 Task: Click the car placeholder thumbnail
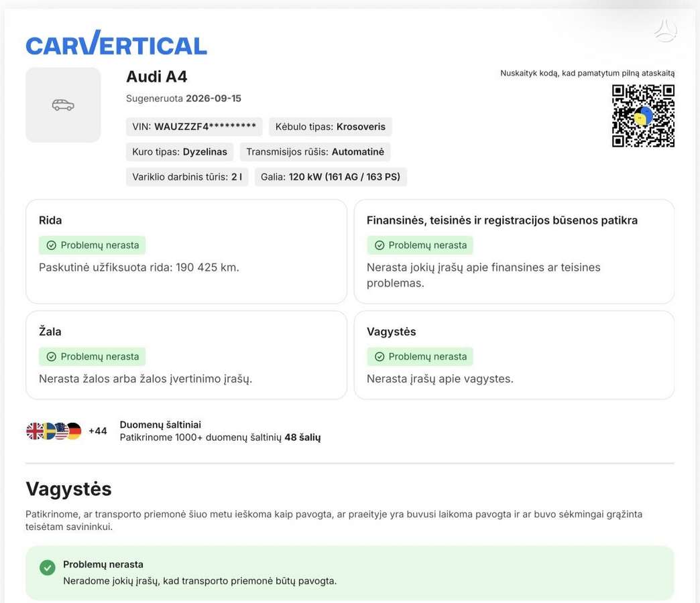tap(63, 105)
